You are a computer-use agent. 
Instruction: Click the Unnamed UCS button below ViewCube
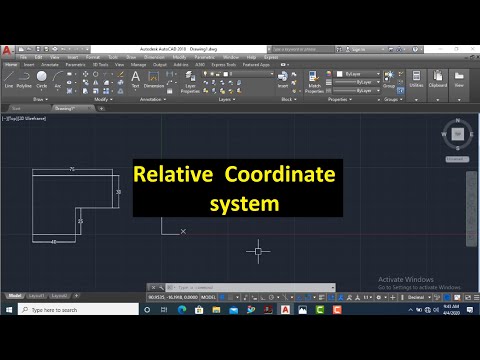click(x=457, y=159)
